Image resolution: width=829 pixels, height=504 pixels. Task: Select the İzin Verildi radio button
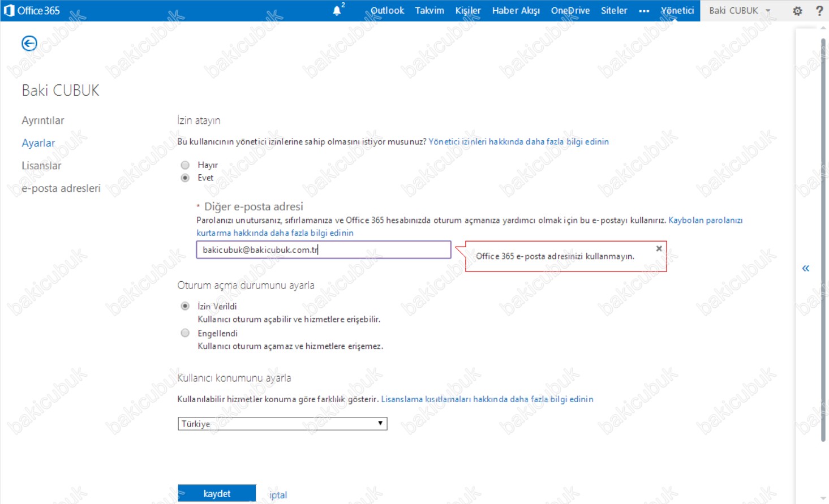pyautogui.click(x=185, y=306)
